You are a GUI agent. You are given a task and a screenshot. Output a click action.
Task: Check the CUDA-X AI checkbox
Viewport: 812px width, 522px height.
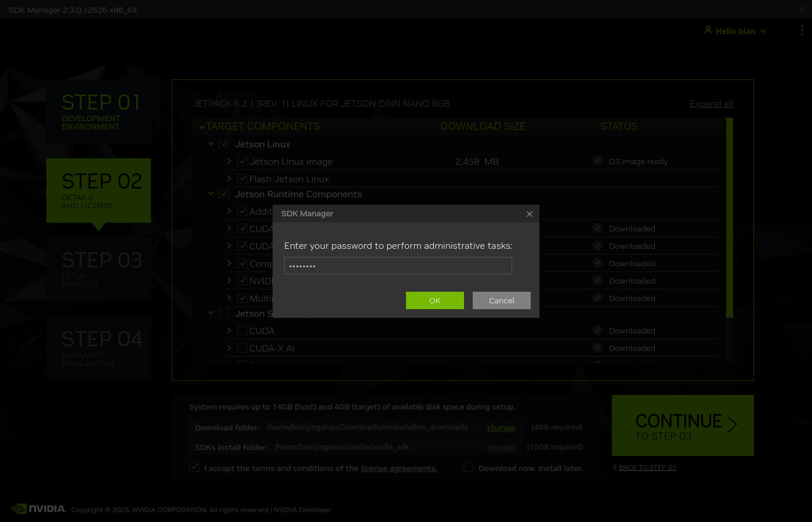coord(242,348)
